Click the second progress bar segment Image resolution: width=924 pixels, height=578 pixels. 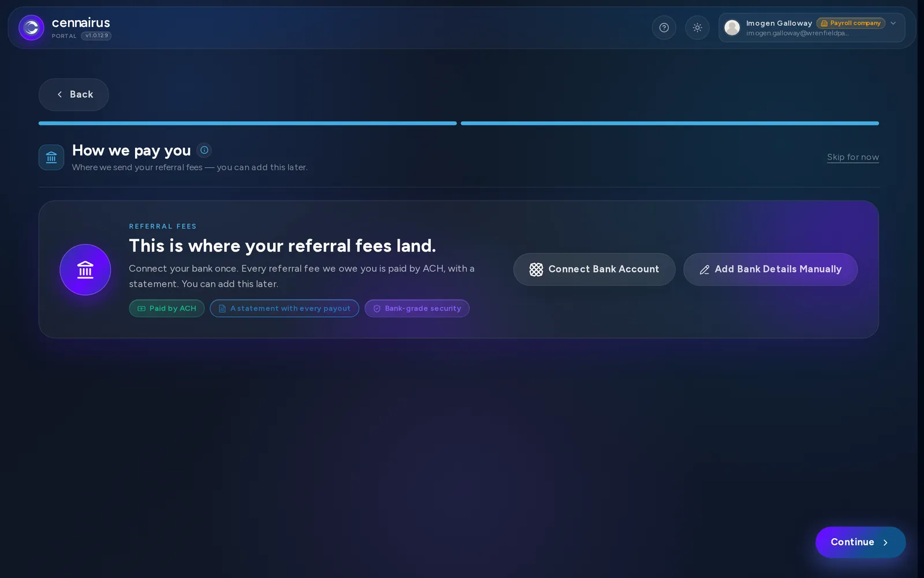pos(670,123)
